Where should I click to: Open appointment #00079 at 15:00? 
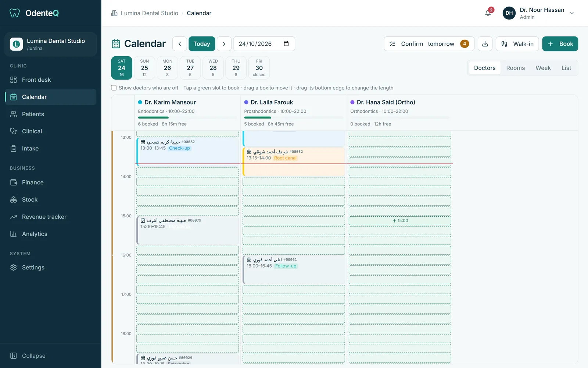click(x=188, y=230)
